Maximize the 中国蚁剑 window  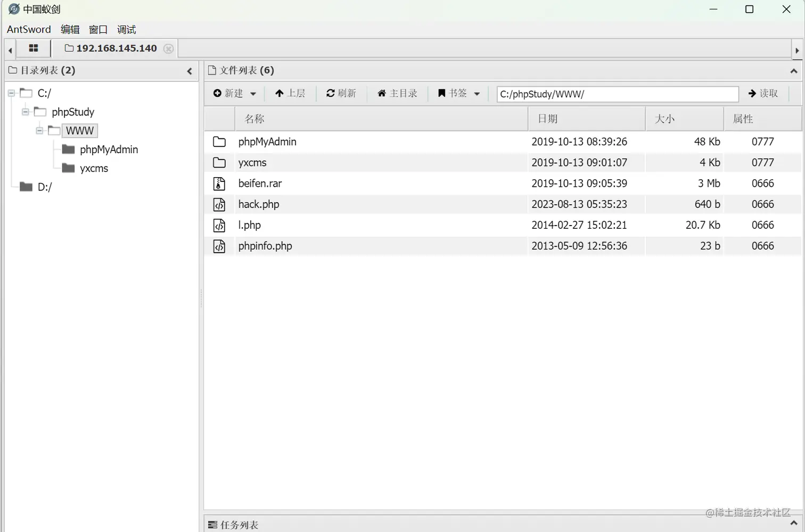(x=749, y=9)
